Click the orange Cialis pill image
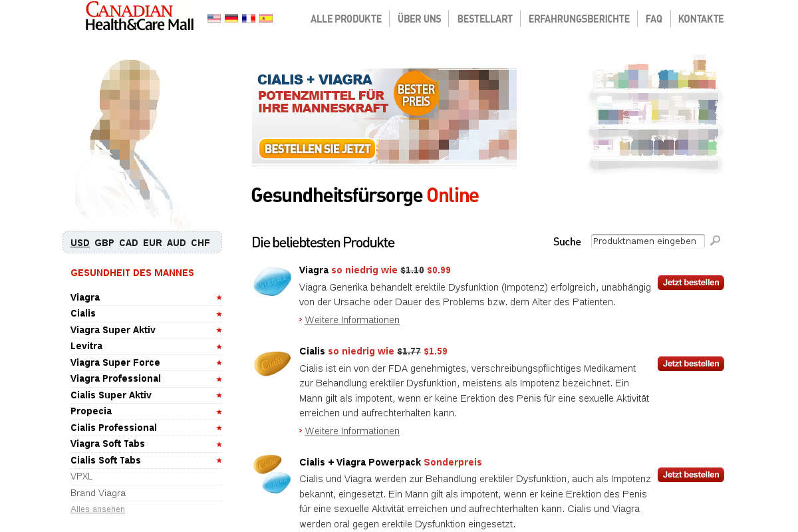The image size is (798, 532). pos(273,363)
